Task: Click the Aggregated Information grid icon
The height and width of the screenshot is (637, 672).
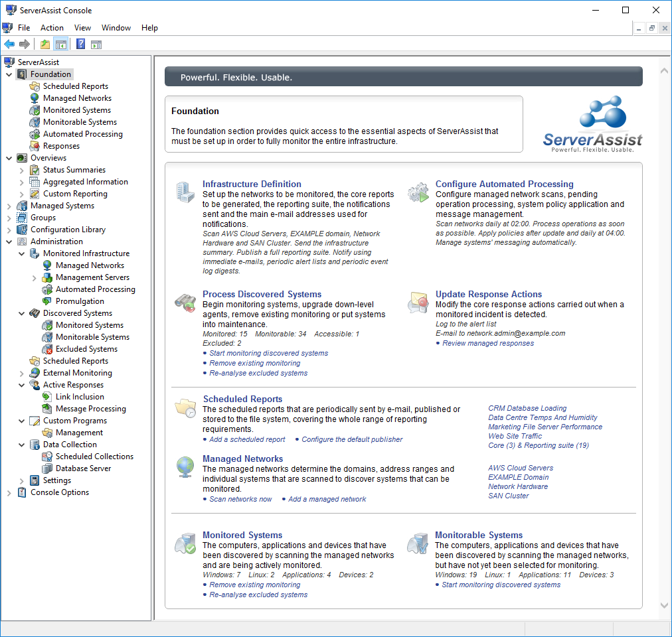Action: [x=35, y=182]
